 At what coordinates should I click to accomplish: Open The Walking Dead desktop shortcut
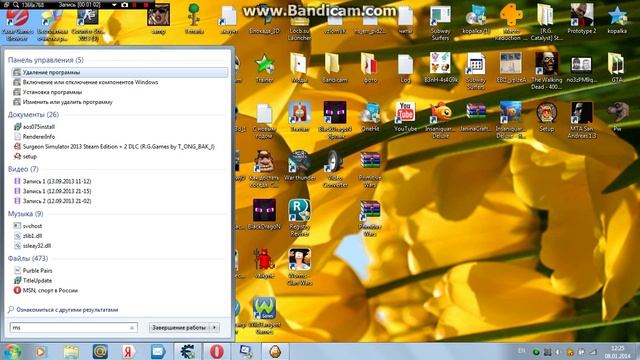pyautogui.click(x=547, y=71)
